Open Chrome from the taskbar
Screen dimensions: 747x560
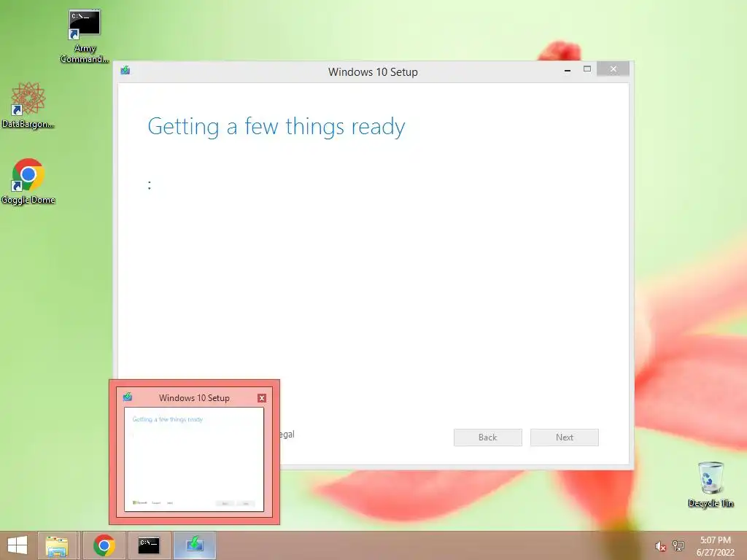point(104,545)
